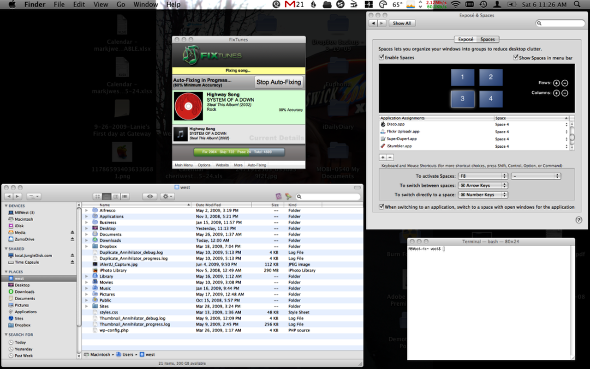Expand the Dropbox folder disclosure triangle
The image size is (590, 369).
[x=87, y=246]
